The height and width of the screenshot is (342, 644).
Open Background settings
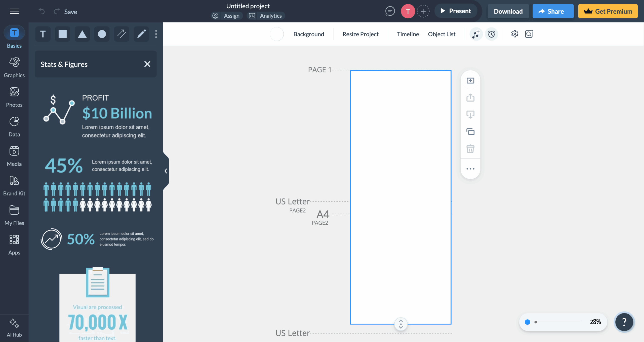tap(309, 34)
